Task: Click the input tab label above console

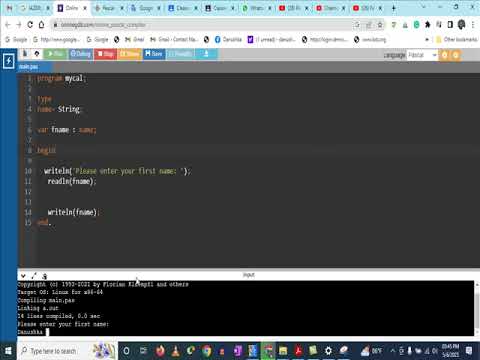Action: (249, 275)
